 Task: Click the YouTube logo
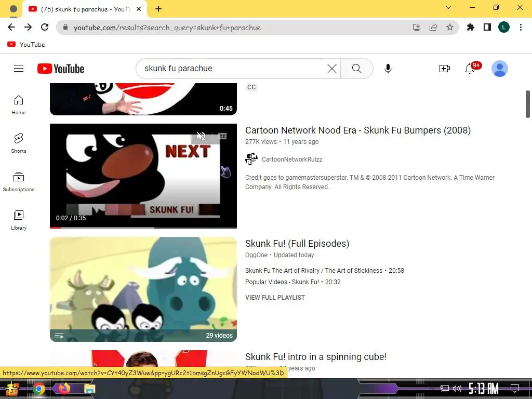pyautogui.click(x=61, y=69)
